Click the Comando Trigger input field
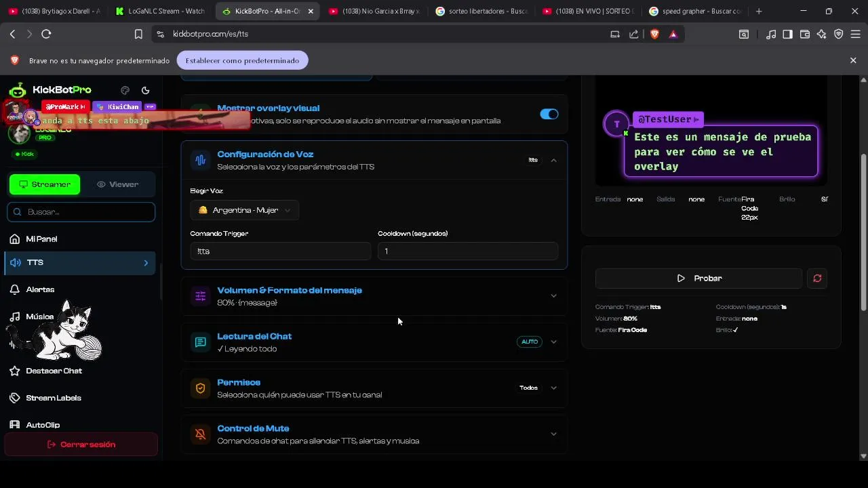The width and height of the screenshot is (868, 488). point(281,251)
